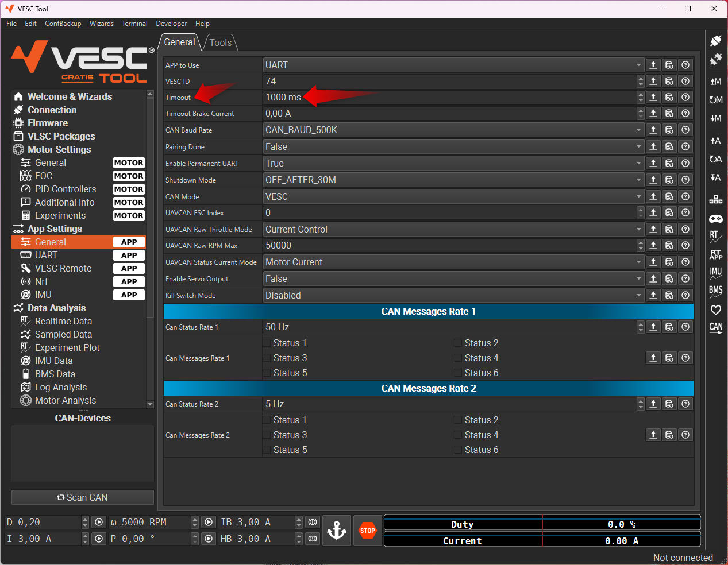Check Status 4 under CAN Messages Rate 1

pyautogui.click(x=458, y=358)
